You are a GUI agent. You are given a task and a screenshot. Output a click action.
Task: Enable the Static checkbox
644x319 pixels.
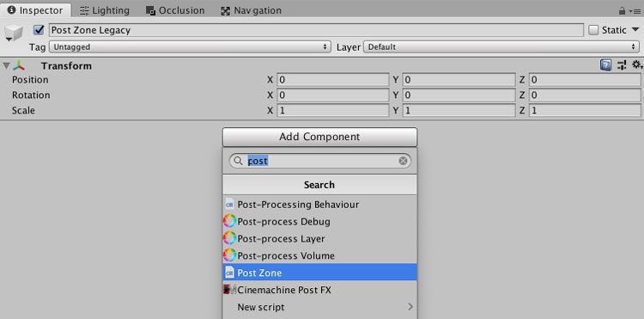pyautogui.click(x=593, y=30)
